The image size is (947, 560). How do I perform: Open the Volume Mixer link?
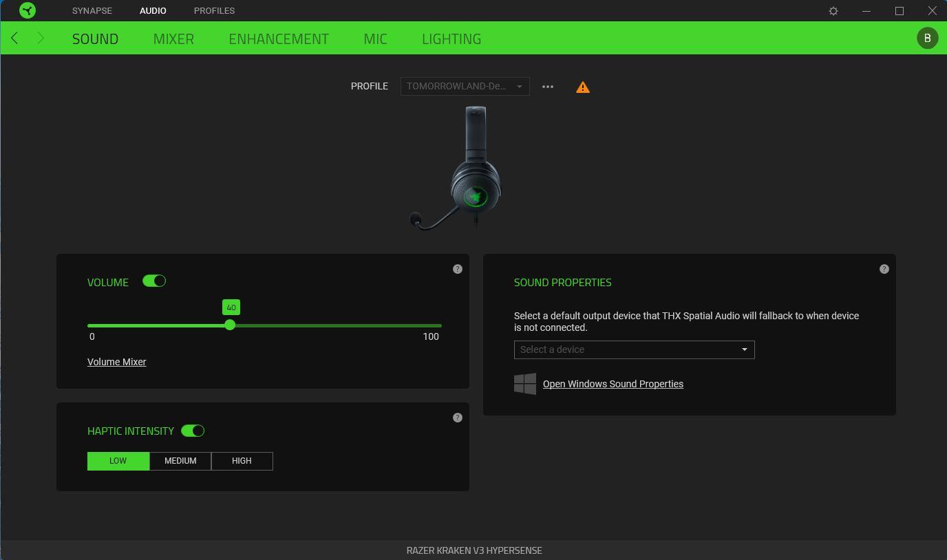[117, 362]
